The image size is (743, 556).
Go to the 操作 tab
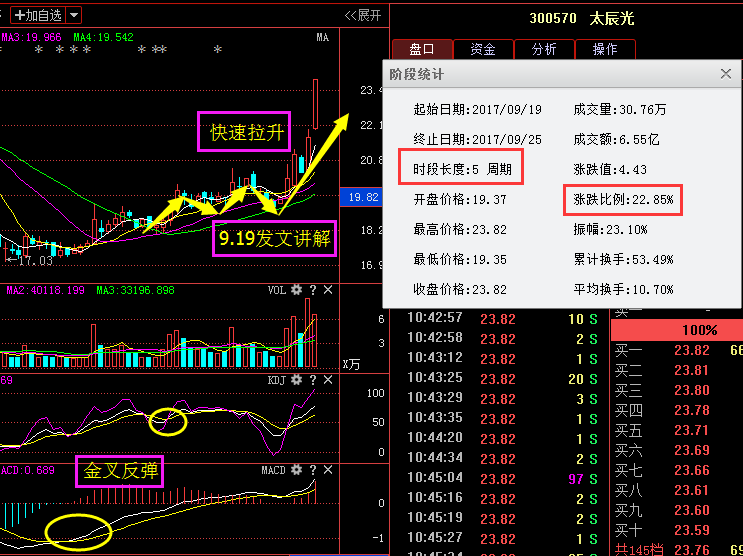point(605,49)
